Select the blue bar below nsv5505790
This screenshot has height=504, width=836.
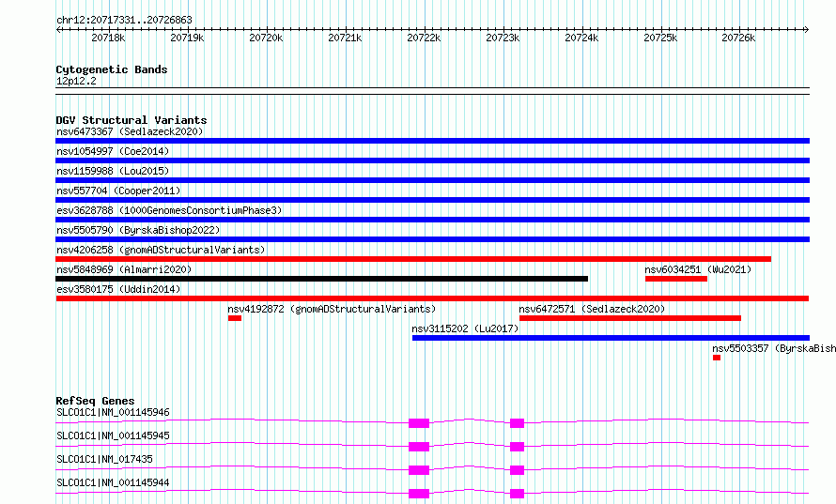point(432,239)
